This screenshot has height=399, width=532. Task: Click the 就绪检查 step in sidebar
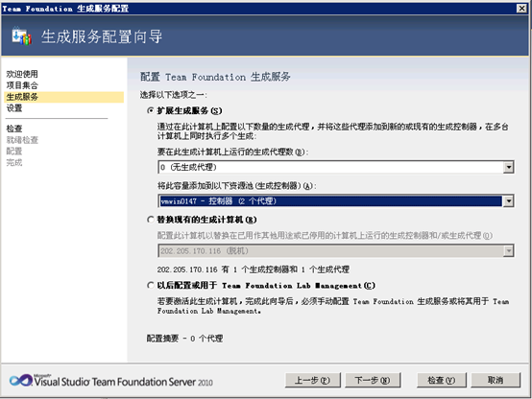pos(22,140)
